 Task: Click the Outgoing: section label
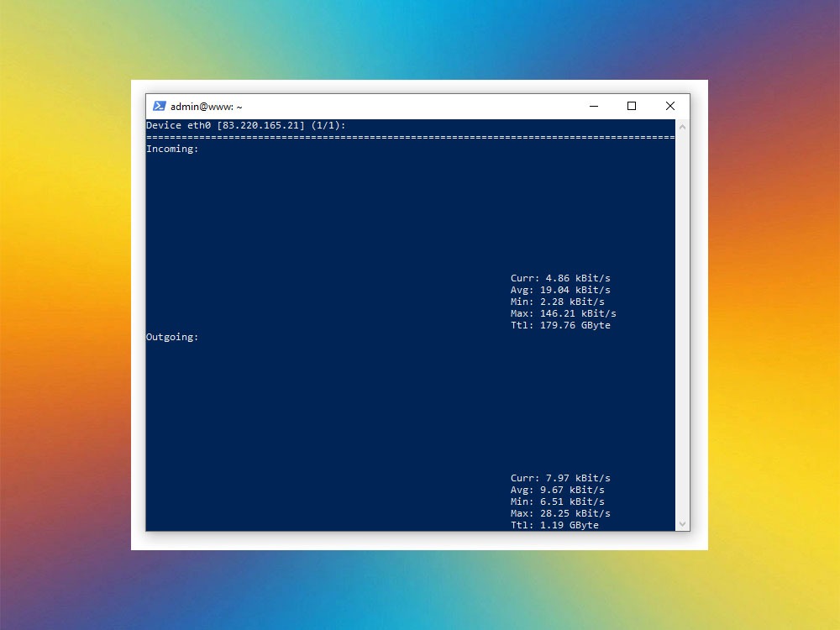click(172, 337)
